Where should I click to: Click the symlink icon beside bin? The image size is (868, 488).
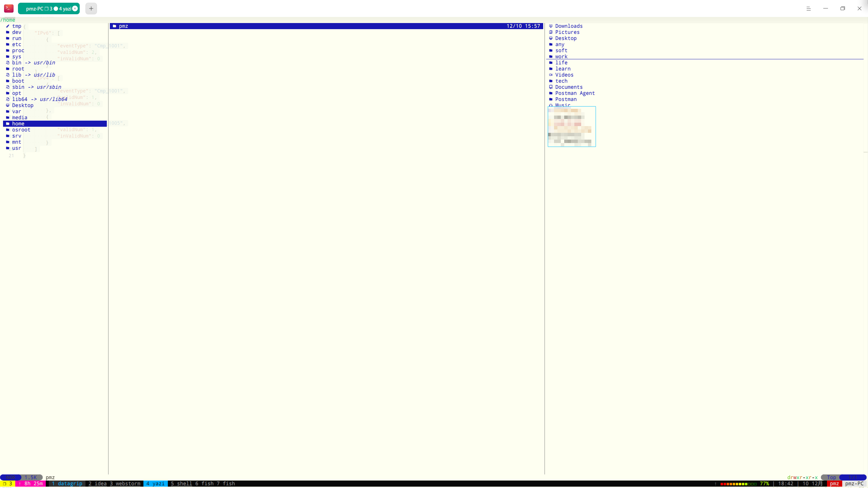[7, 63]
